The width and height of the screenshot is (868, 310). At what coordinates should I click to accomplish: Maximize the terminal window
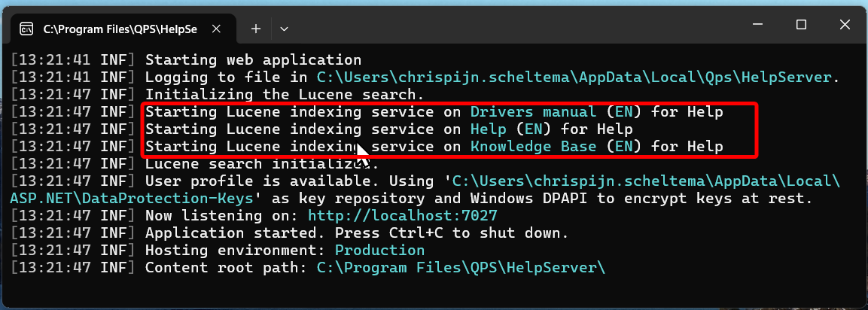pyautogui.click(x=801, y=25)
